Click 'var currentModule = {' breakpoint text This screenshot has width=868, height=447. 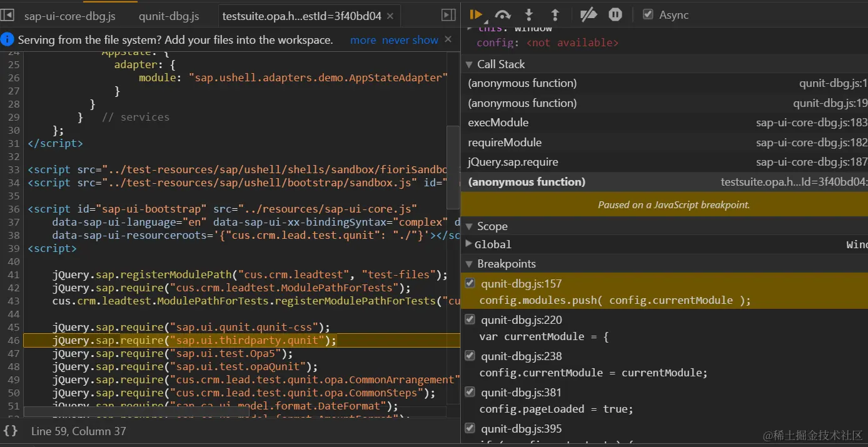click(x=543, y=336)
